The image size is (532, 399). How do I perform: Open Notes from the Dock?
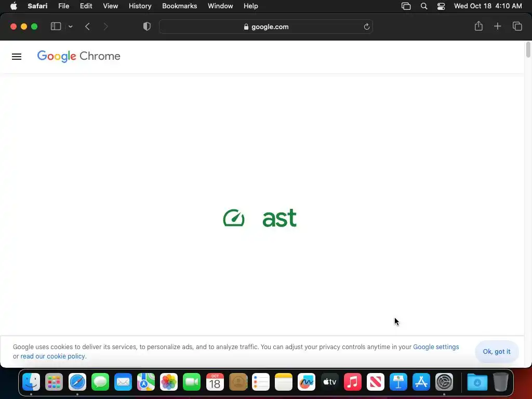[283, 382]
